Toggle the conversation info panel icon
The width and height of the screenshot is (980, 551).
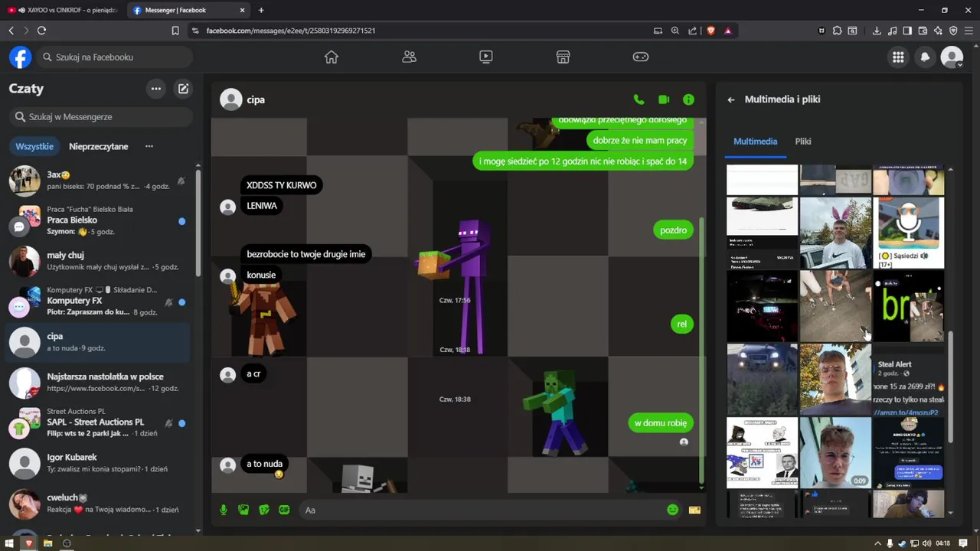688,99
